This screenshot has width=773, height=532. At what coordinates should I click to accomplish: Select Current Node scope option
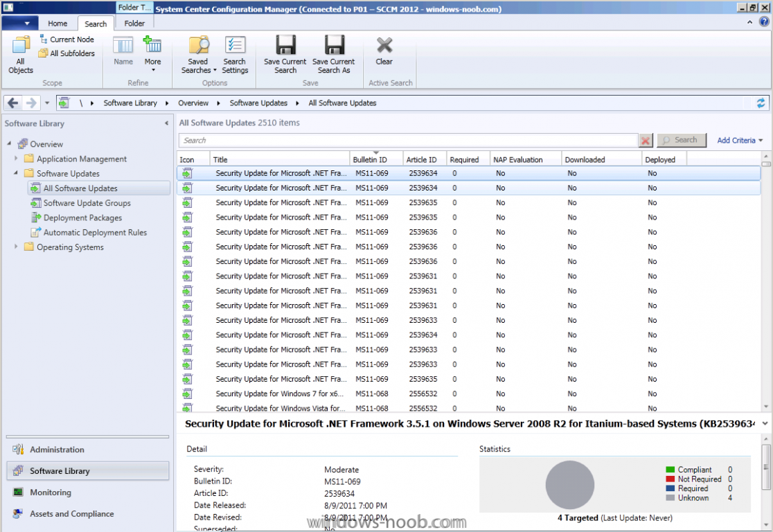66,39
